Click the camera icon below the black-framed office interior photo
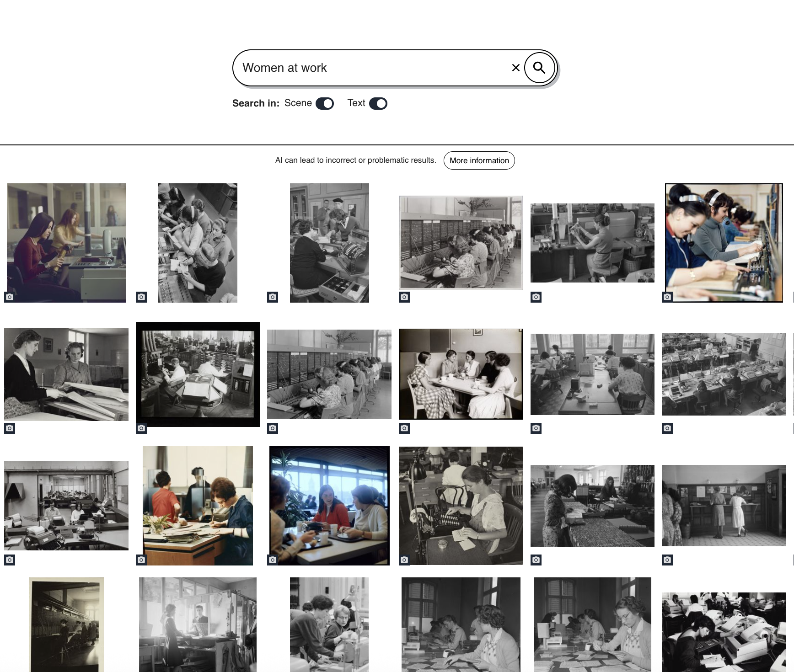 pos(141,429)
